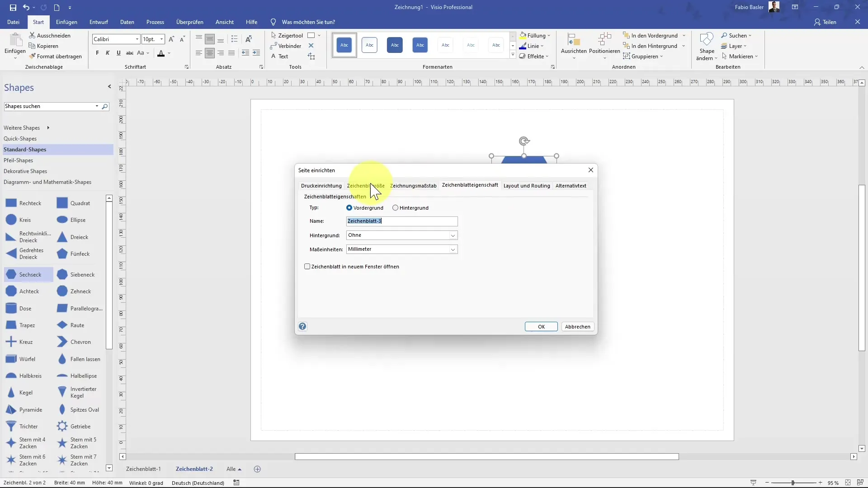The image size is (868, 488).
Task: Open the Einfügen ribbon tab
Action: click(x=66, y=22)
